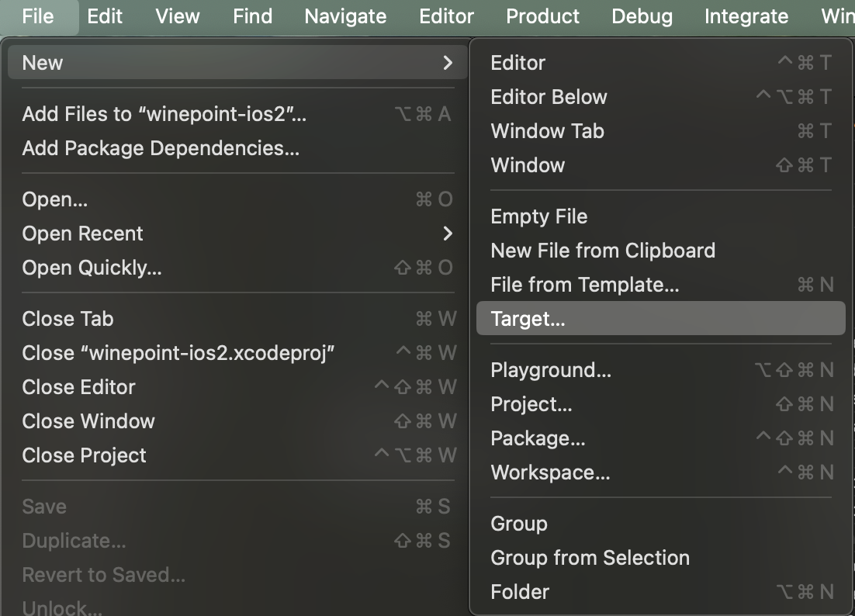Expand the New submenu arrow
Image resolution: width=855 pixels, height=616 pixels.
(447, 63)
